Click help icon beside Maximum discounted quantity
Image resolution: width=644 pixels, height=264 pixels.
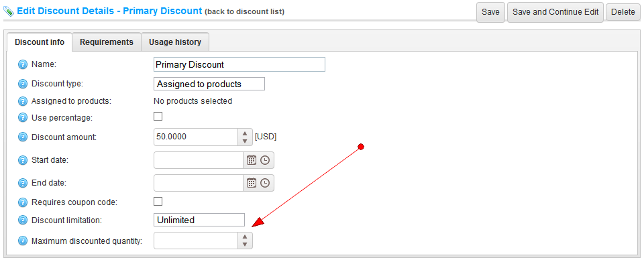23,241
